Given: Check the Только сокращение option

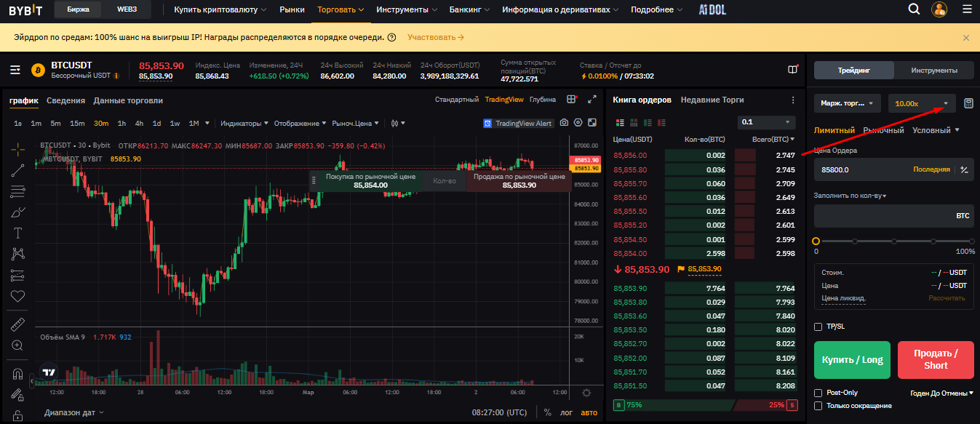Looking at the screenshot, I should [x=818, y=405].
